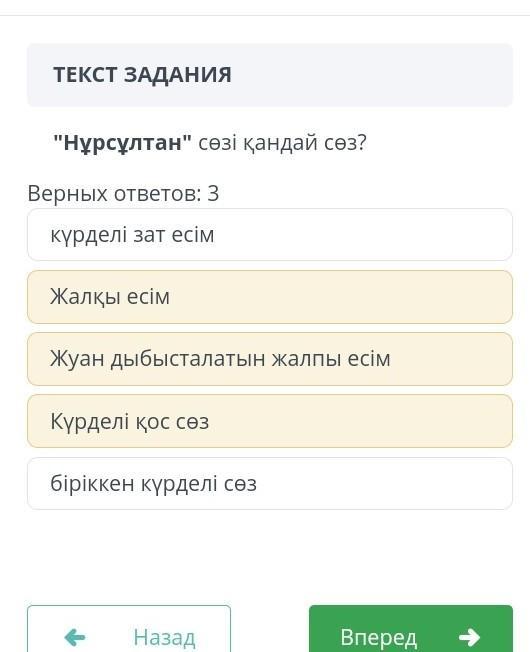Deselect the highlighted 'Жалқы есім' answer
530x652 pixels.
tap(270, 297)
